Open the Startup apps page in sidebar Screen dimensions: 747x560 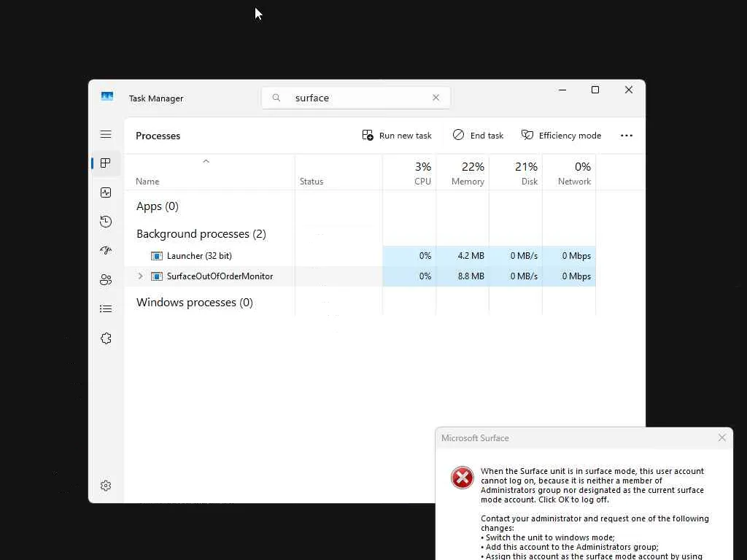tap(106, 251)
